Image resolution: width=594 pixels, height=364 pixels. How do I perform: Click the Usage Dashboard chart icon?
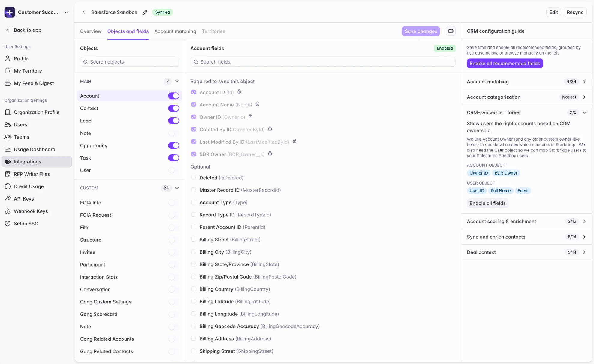click(8, 149)
